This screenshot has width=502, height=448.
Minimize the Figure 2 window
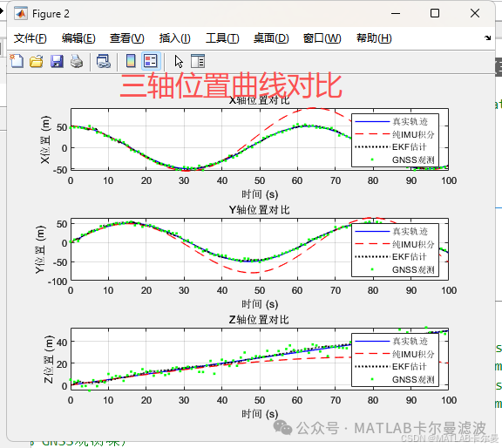coord(396,13)
